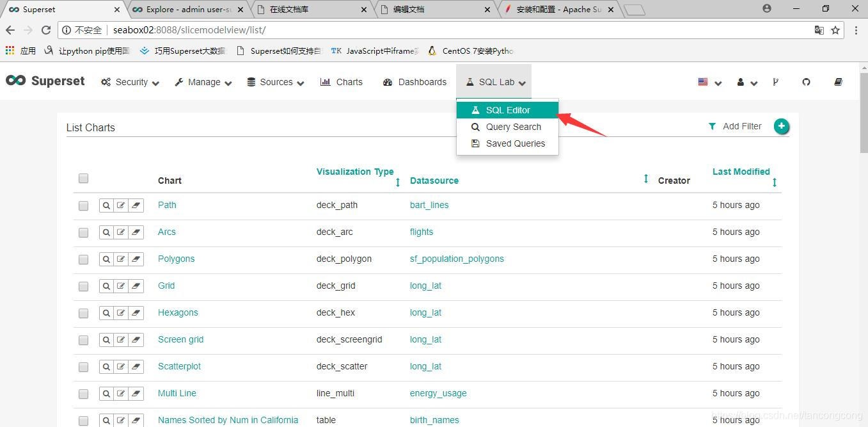The image size is (868, 427).
Task: Open the Path chart link
Action: [167, 205]
